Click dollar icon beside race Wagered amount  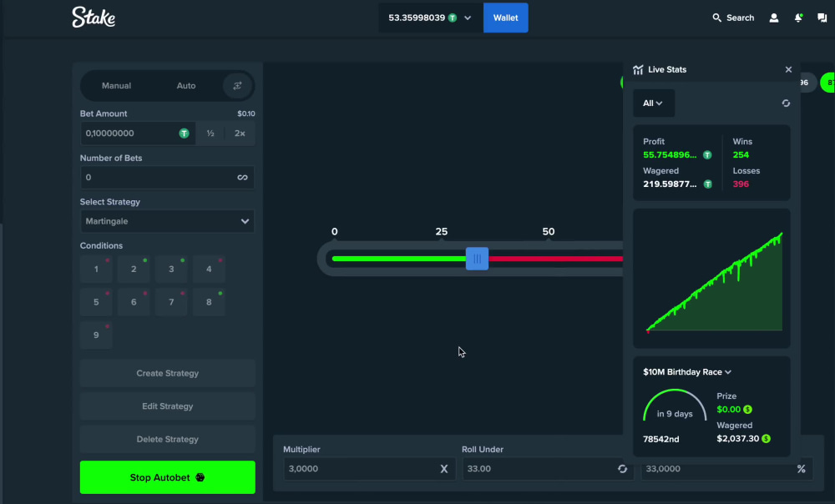click(x=766, y=439)
